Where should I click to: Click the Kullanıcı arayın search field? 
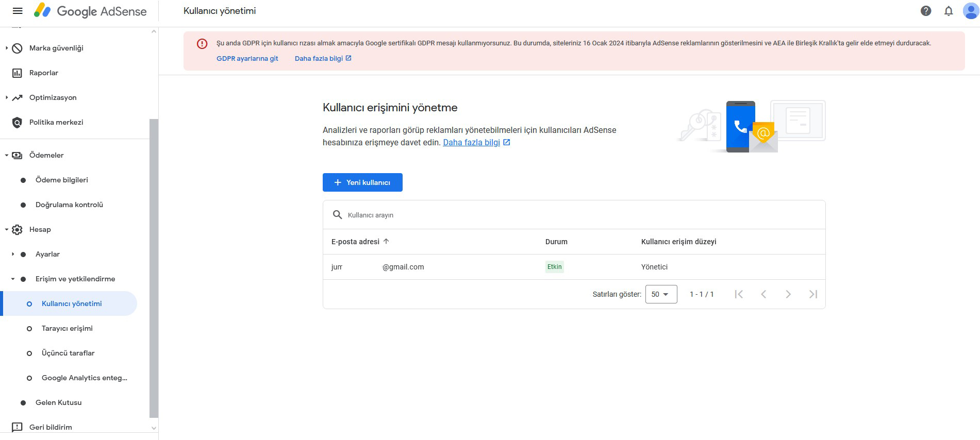pos(574,215)
